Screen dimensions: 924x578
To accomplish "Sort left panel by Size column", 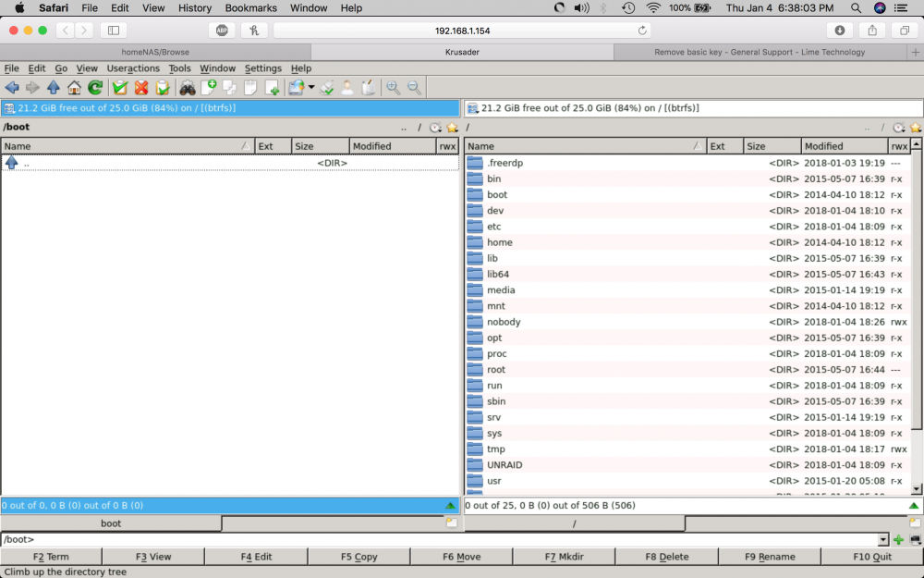I will (321, 146).
